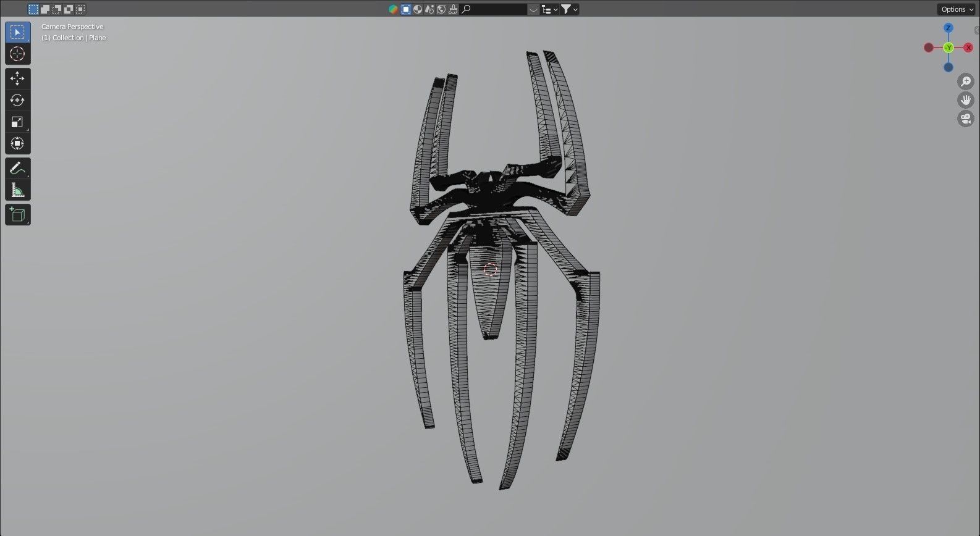Select the Annotate pencil tool
Image resolution: width=980 pixels, height=536 pixels.
(17, 168)
